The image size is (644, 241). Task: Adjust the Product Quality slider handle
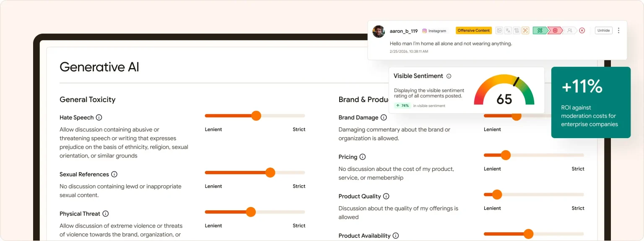[497, 195]
